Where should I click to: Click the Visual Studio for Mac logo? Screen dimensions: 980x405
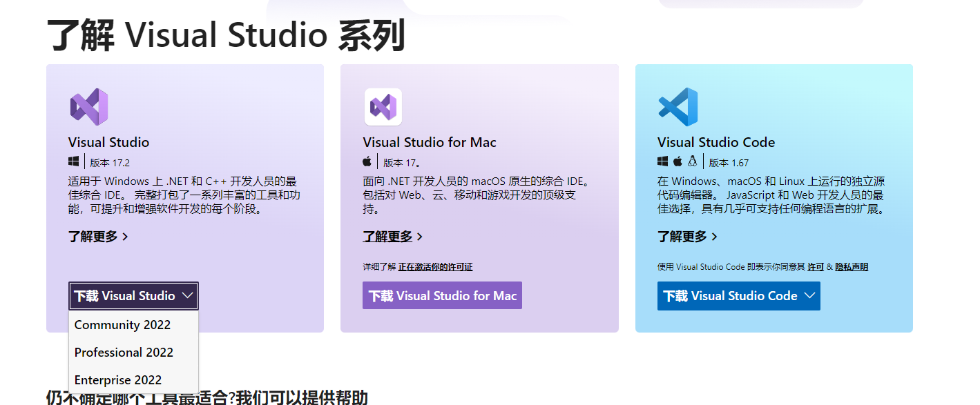[x=383, y=107]
